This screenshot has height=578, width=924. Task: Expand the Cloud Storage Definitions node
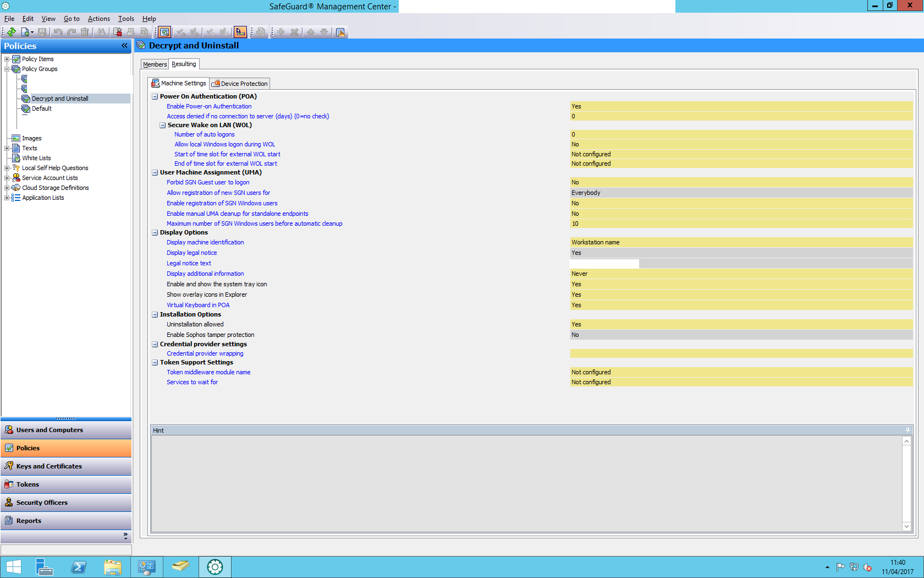(x=7, y=188)
